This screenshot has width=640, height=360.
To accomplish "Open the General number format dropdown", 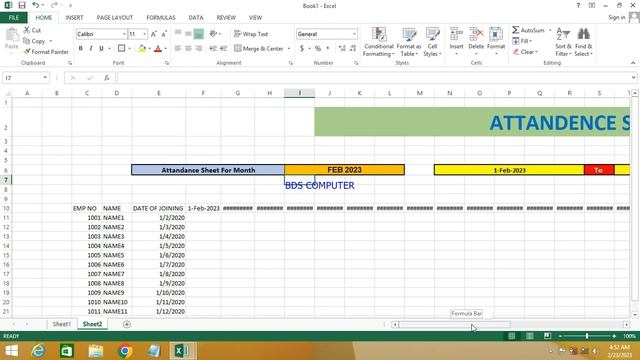I will pos(354,34).
